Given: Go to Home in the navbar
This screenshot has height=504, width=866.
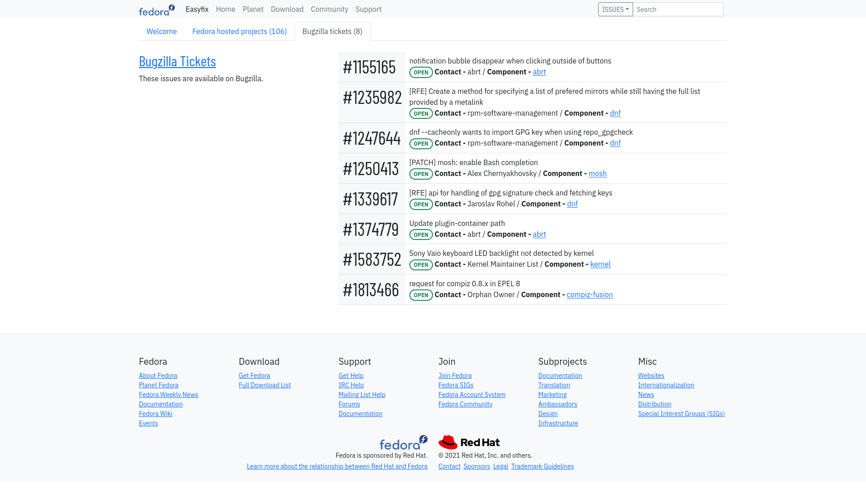Looking at the screenshot, I should [226, 9].
